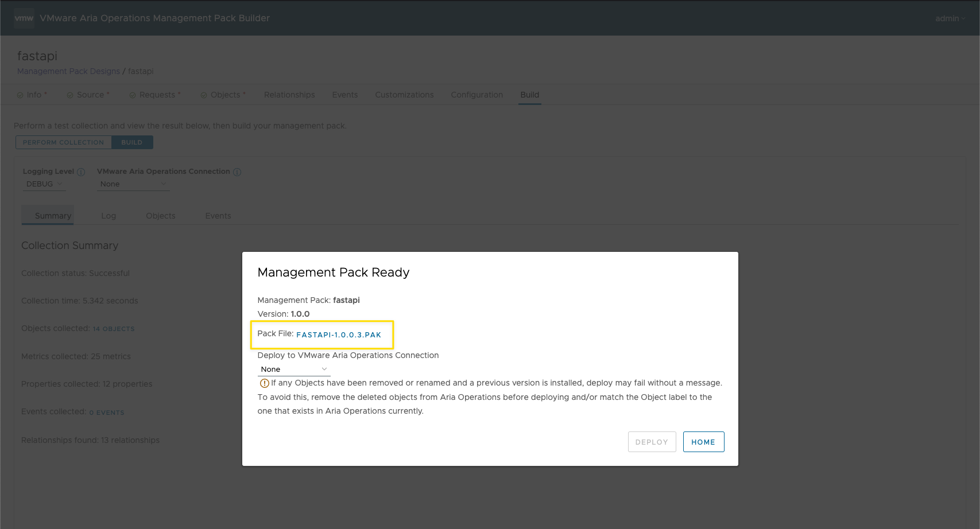Click the Requests tab check icon
This screenshot has width=980, height=529.
133,95
